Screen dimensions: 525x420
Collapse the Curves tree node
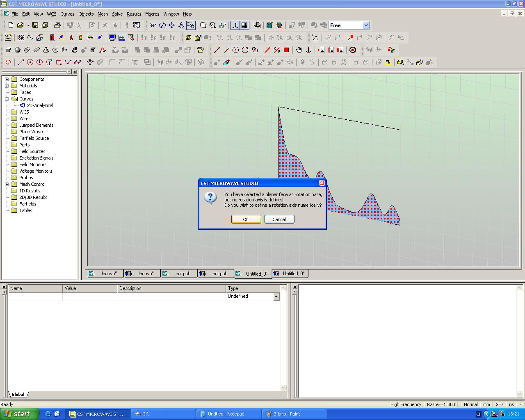[x=7, y=99]
